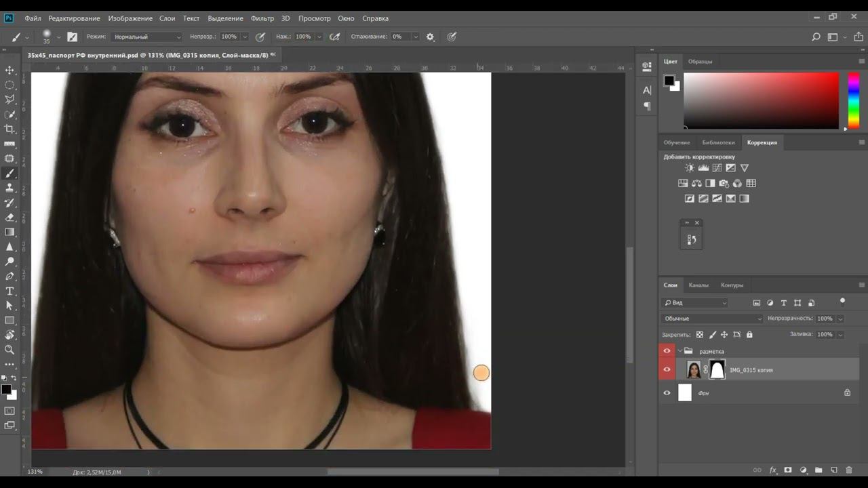Image resolution: width=868 pixels, height=488 pixels.
Task: Select the Crop tool
Action: [x=9, y=129]
